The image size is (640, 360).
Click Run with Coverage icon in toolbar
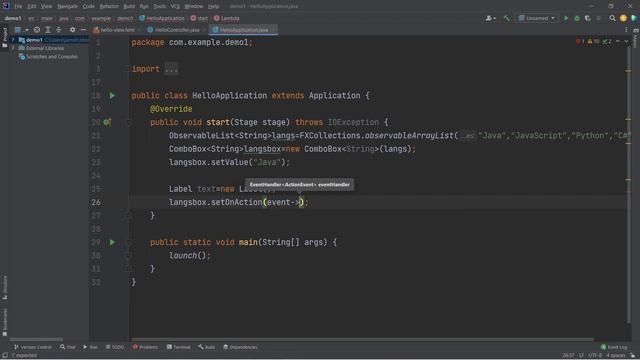(x=588, y=18)
